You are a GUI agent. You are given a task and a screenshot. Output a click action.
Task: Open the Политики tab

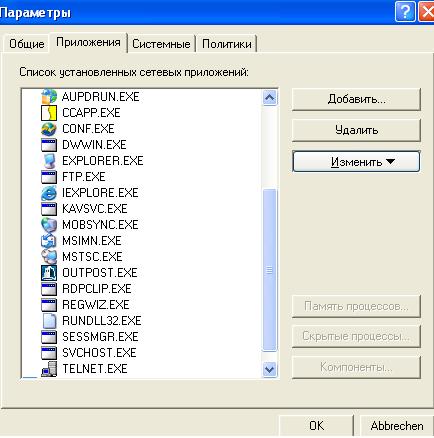[x=227, y=44]
